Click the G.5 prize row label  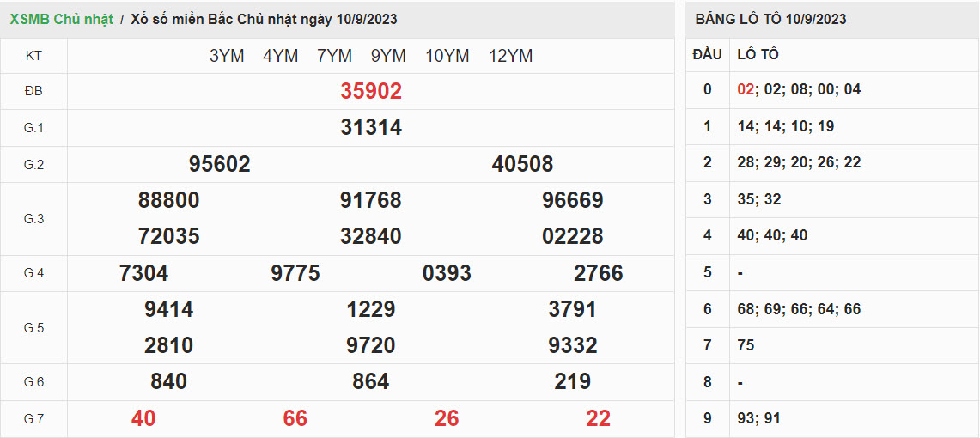tap(33, 327)
